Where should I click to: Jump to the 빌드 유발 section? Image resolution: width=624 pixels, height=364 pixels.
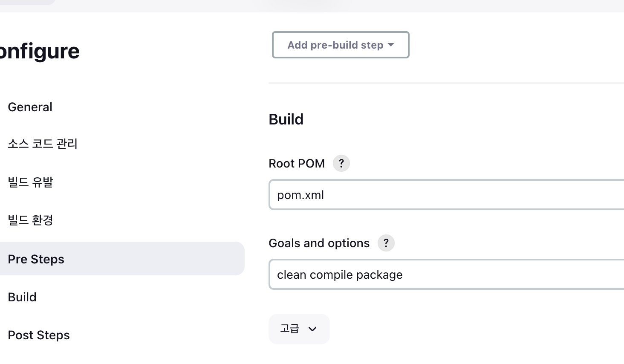30,182
